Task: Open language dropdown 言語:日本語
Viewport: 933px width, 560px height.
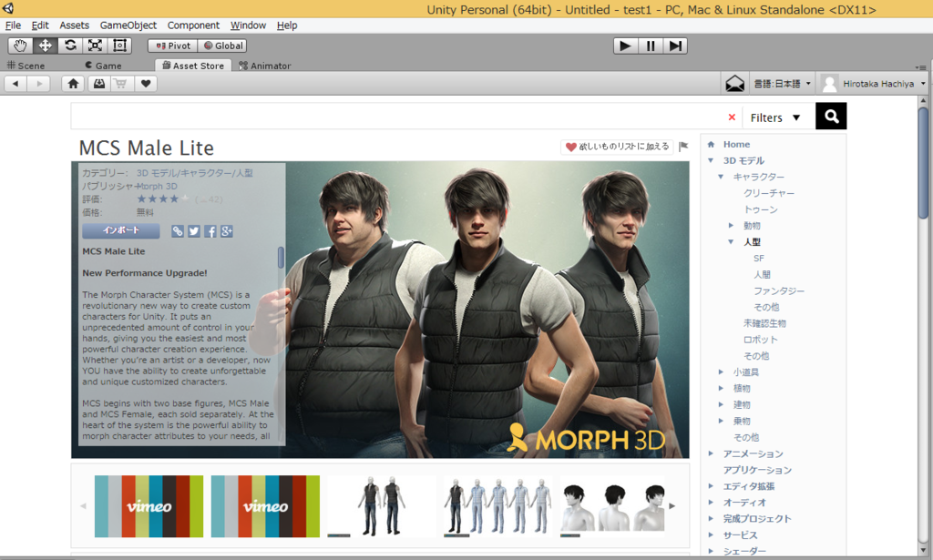Action: pos(782,84)
